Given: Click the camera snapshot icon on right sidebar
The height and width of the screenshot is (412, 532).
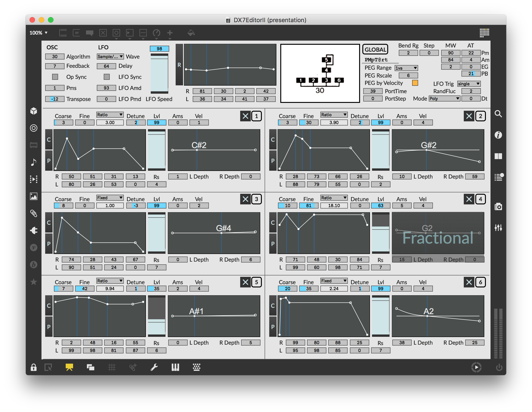Looking at the screenshot, I should (x=498, y=206).
